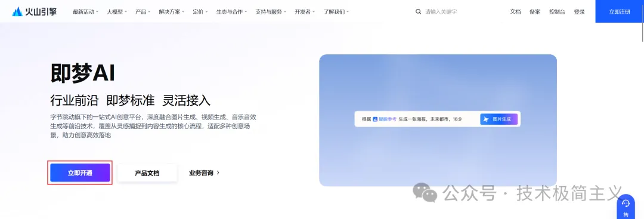Image resolution: width=644 pixels, height=219 pixels.
Task: Open the 文档 link
Action: tap(515, 11)
